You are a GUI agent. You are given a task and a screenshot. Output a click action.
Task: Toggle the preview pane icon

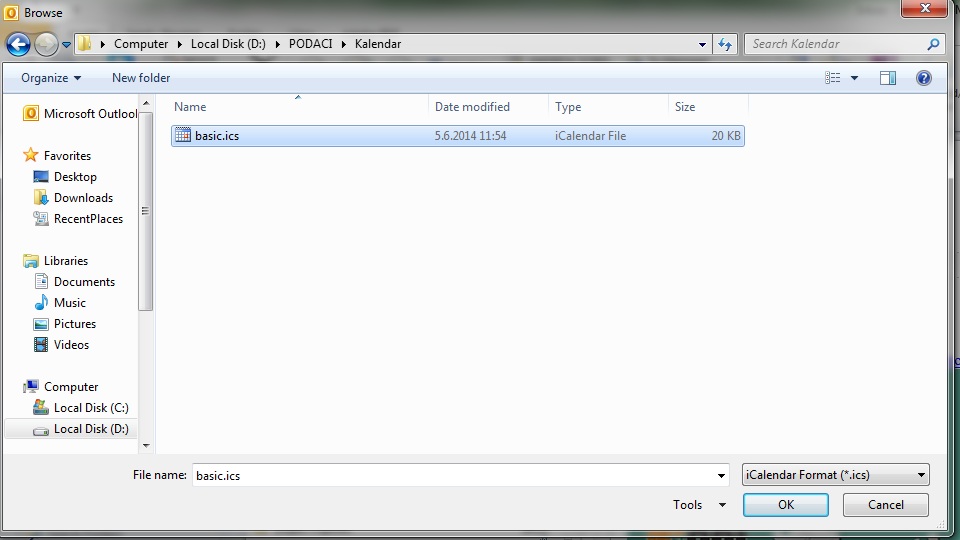click(x=888, y=78)
